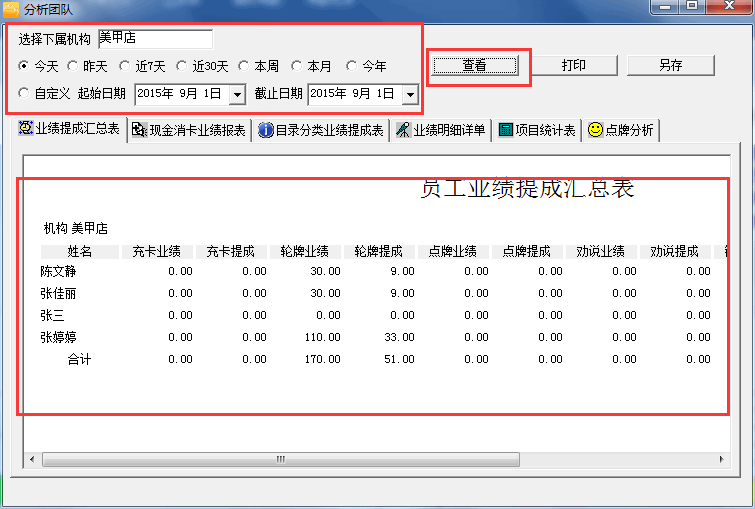
Task: Click the calculator icon of 项目统计表
Action: [506, 130]
